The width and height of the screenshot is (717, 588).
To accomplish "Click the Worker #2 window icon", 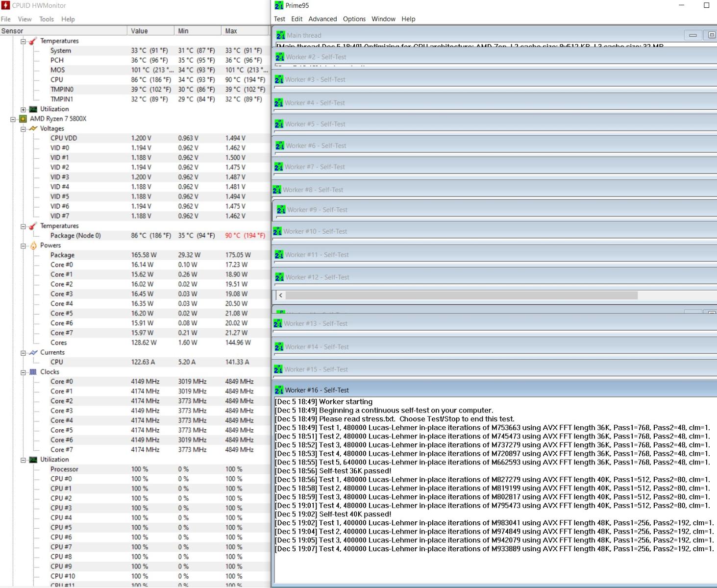I will (x=279, y=57).
